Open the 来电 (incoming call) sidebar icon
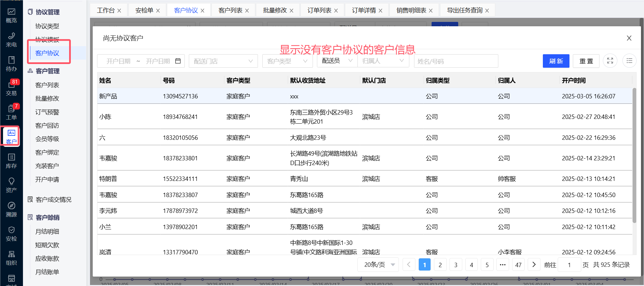The height and width of the screenshot is (286, 644). click(x=11, y=39)
